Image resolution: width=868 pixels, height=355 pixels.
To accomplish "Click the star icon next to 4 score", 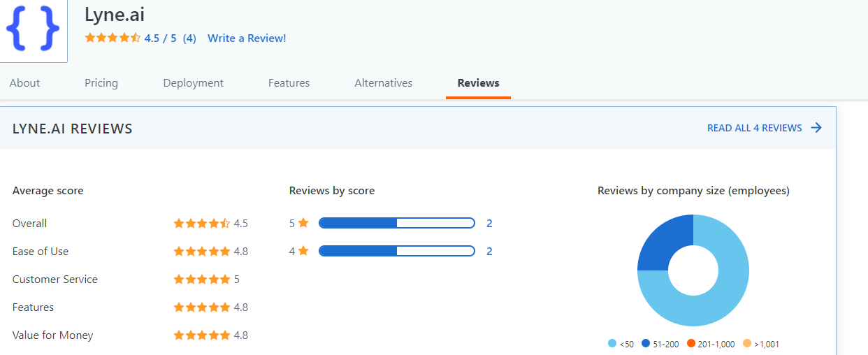I will [x=303, y=251].
